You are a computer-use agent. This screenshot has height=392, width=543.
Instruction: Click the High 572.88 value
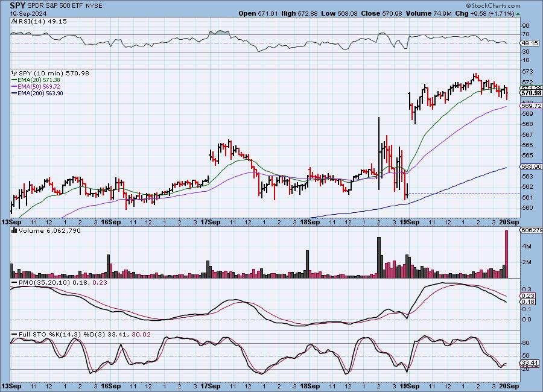(x=299, y=13)
